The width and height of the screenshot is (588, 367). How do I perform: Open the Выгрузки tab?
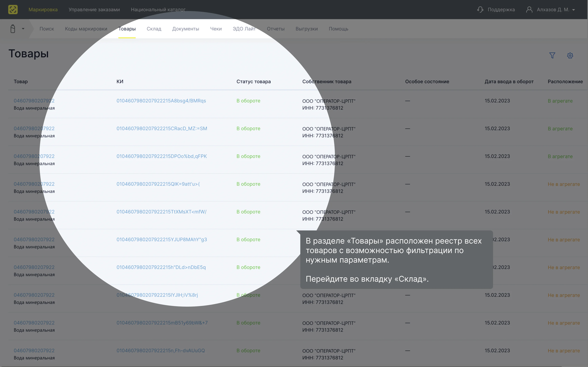click(307, 29)
